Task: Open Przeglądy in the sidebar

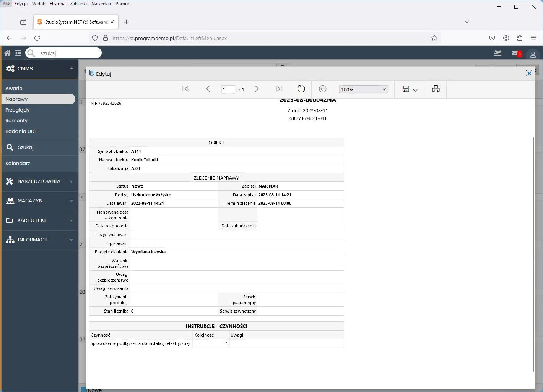Action: point(18,110)
